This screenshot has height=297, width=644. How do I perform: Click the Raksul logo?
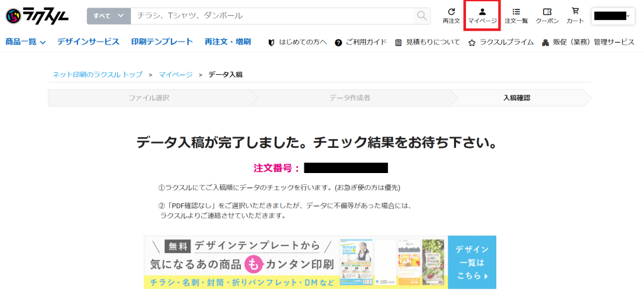(38, 16)
